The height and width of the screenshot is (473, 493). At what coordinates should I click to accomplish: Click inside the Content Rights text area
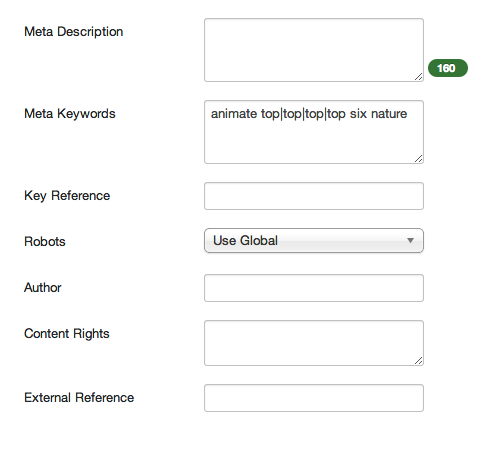click(314, 343)
